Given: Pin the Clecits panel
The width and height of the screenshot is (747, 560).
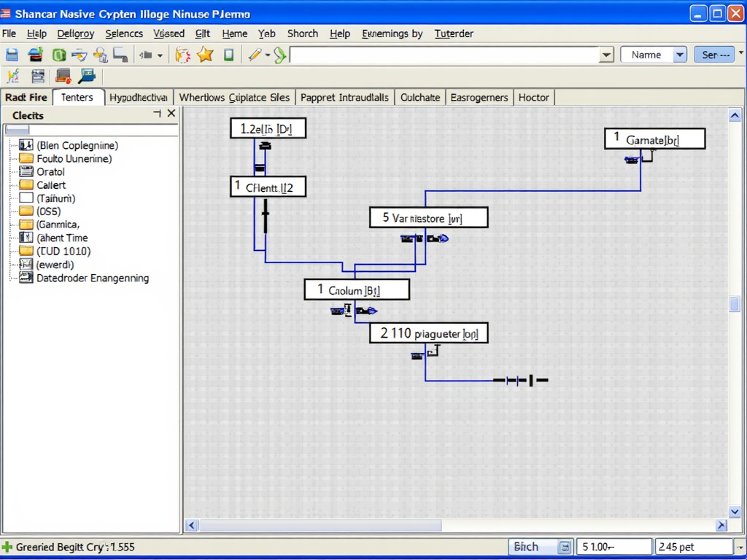Looking at the screenshot, I should pos(157,113).
